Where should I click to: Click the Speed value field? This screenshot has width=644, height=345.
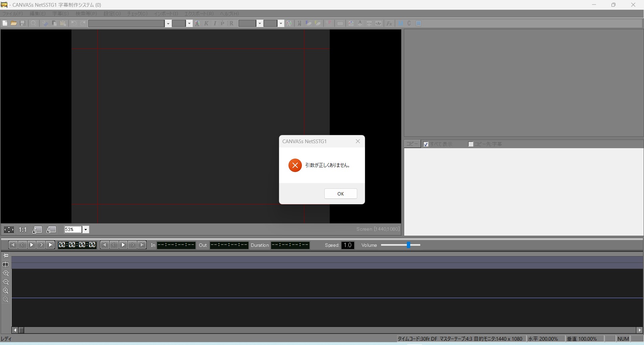(348, 245)
